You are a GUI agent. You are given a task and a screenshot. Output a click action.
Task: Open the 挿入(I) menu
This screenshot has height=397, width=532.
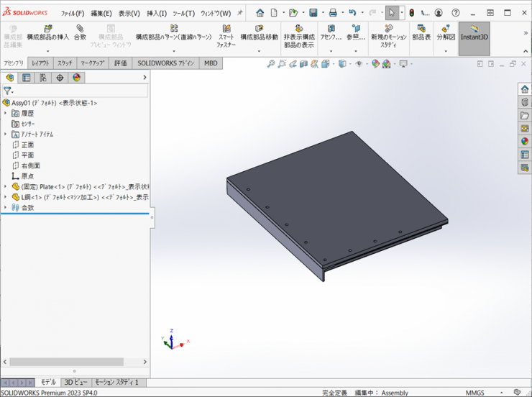pos(157,13)
